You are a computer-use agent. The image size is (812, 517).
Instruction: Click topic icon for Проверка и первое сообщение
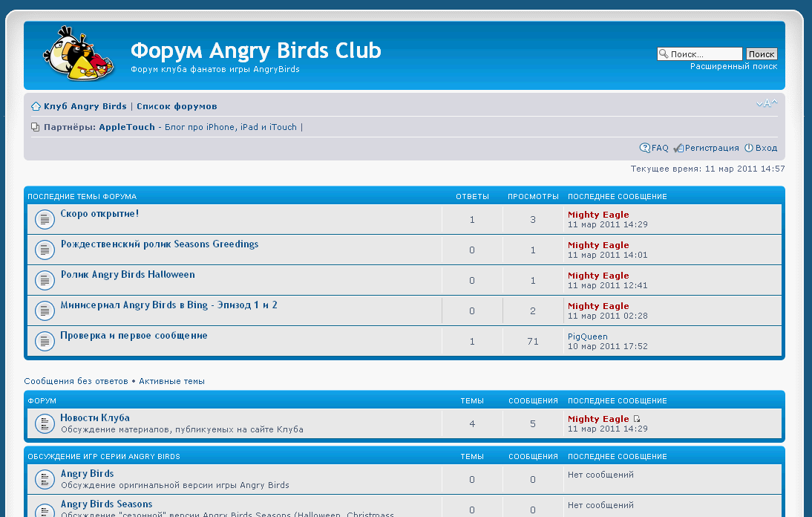[x=45, y=342]
